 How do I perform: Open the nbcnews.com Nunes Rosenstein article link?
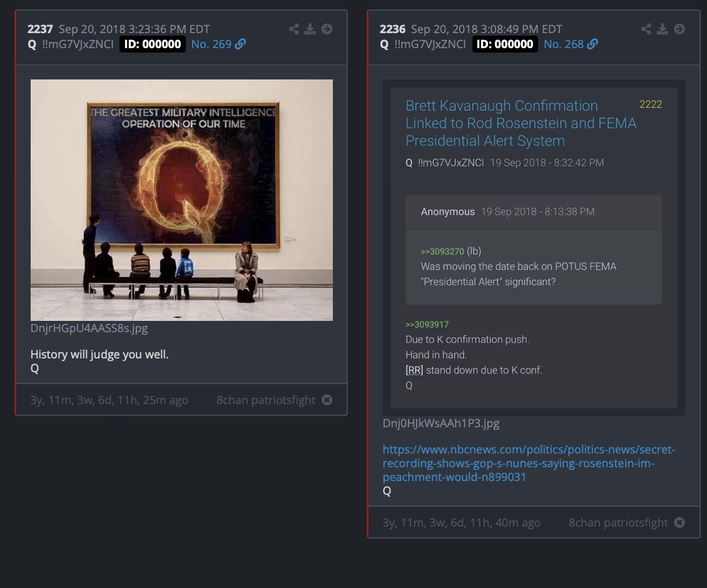click(529, 463)
